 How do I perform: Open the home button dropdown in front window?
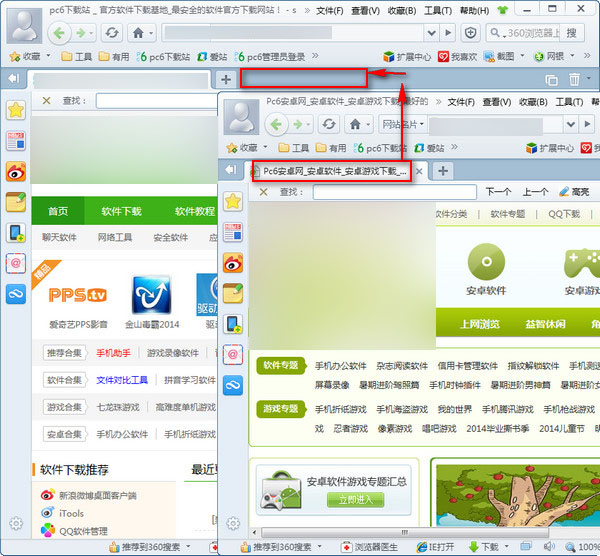click(368, 124)
